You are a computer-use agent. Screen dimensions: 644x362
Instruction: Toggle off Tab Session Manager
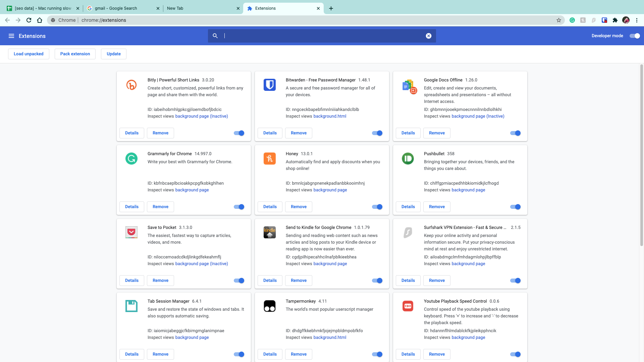coord(239,354)
